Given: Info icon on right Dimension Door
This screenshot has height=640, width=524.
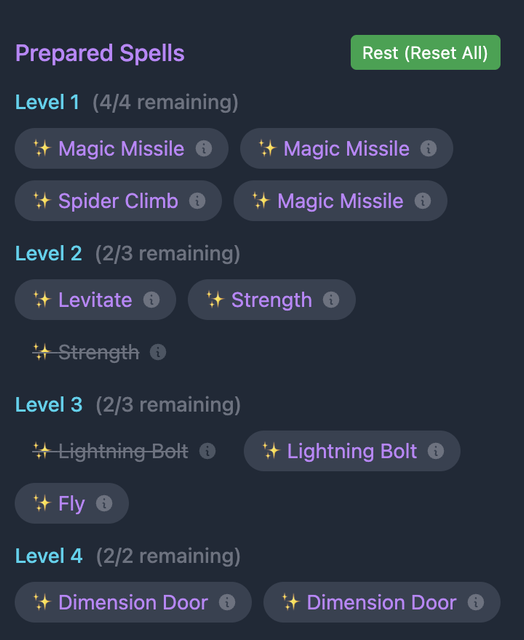Looking at the screenshot, I should tap(476, 602).
